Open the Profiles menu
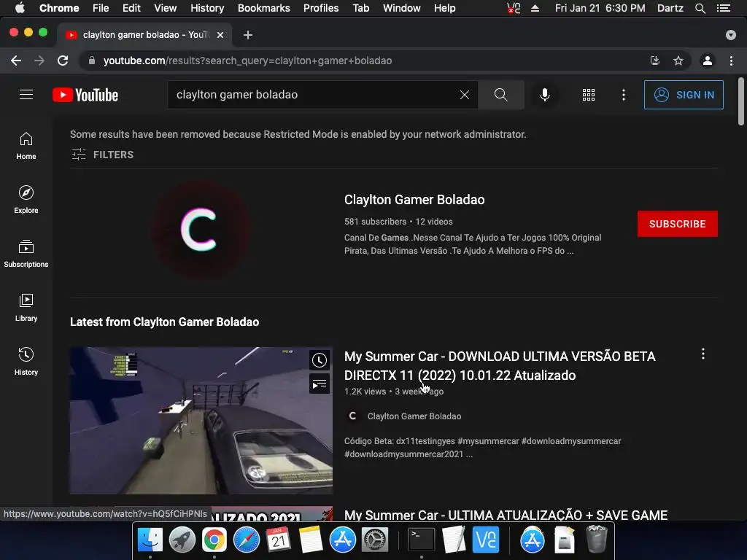747x560 pixels. (x=321, y=8)
